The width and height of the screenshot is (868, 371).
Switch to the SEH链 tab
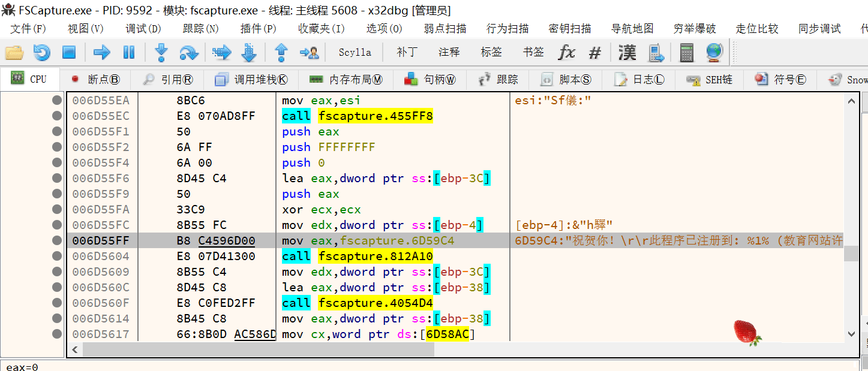710,79
